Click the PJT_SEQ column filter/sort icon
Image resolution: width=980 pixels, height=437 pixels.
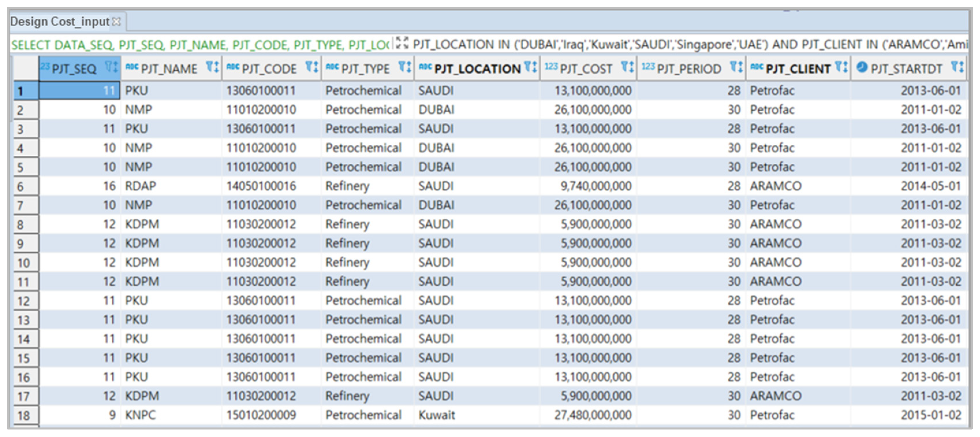(111, 67)
